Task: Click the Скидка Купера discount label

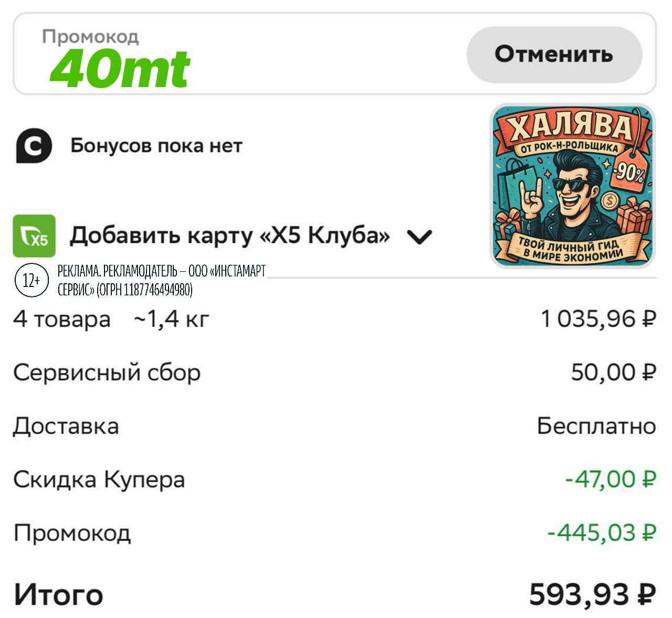Action: pyautogui.click(x=99, y=480)
